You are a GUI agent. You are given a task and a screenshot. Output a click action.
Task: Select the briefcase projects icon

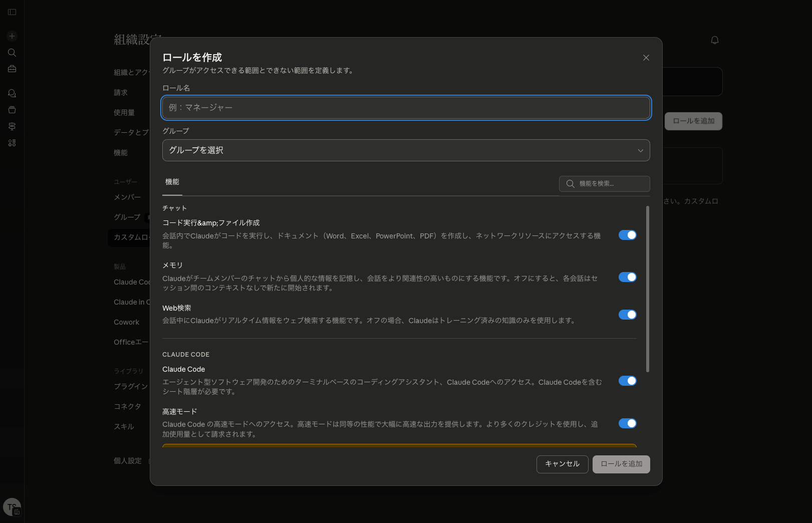12,69
